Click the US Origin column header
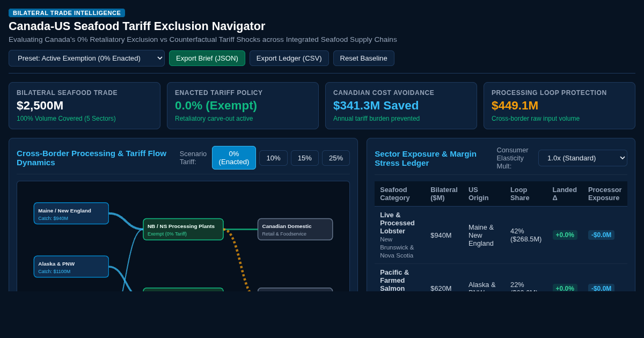Screen dimensions: 644x338 [x=484, y=194]
